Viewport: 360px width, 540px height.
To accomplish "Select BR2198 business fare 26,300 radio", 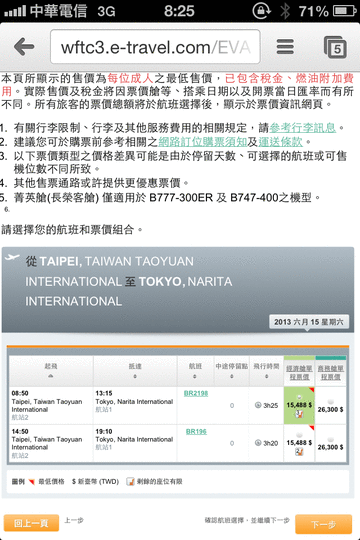I will click(330, 402).
